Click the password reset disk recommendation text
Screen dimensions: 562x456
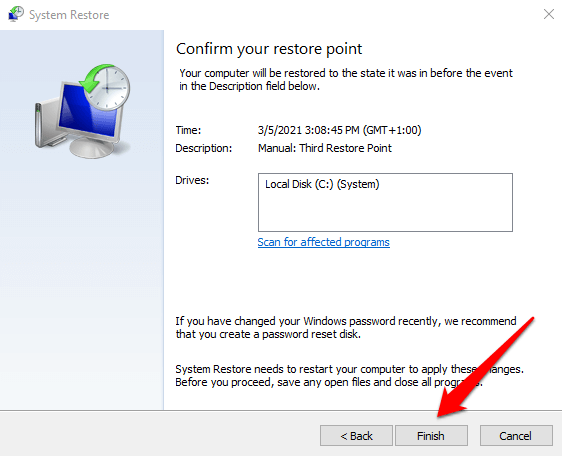[x=346, y=328]
